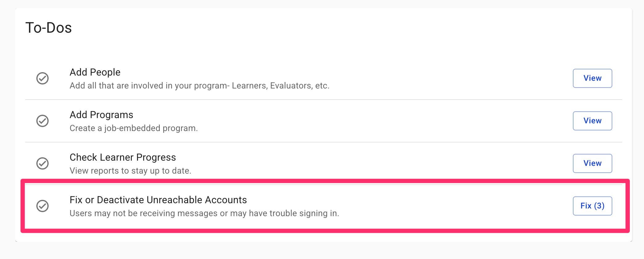Toggle the Check Learner Progress checkmark circle
644x259 pixels.
(x=42, y=163)
